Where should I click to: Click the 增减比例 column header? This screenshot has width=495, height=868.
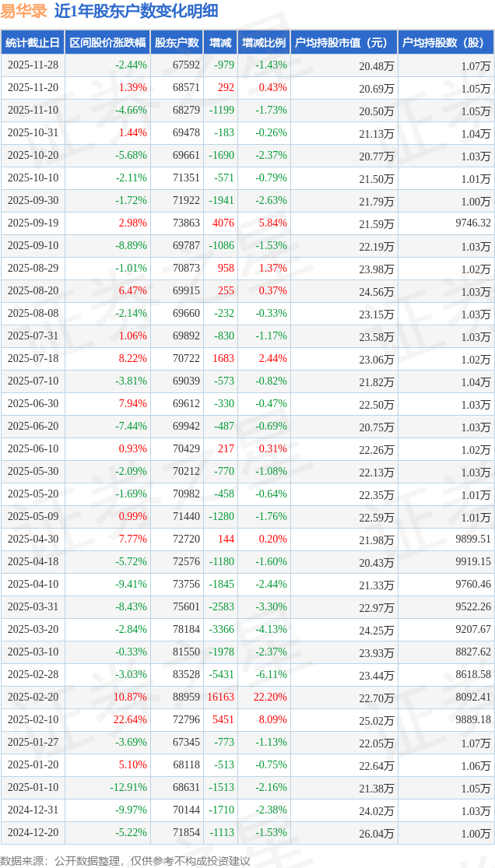click(263, 43)
